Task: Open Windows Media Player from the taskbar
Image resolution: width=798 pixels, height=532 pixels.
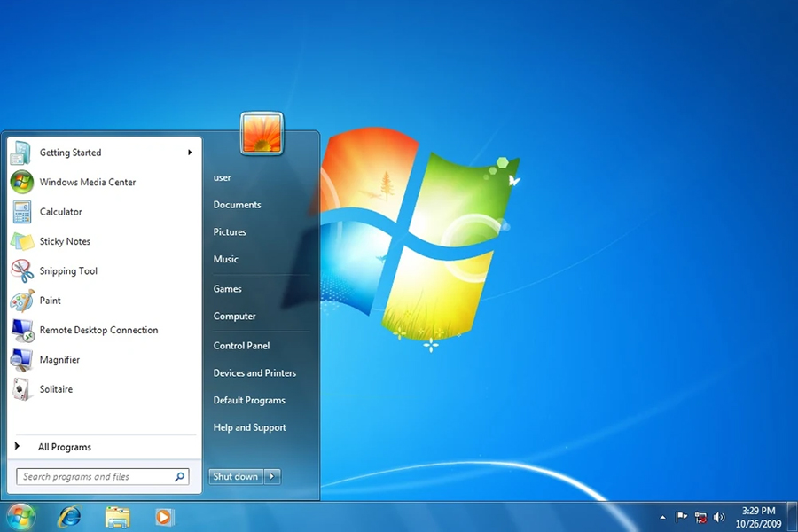Action: pyautogui.click(x=164, y=517)
